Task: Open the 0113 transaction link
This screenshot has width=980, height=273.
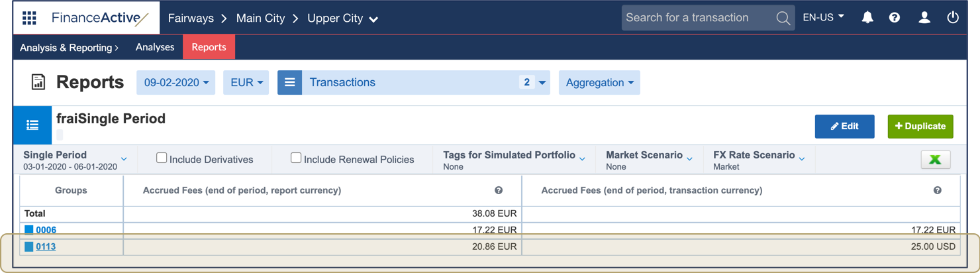Action: (x=46, y=247)
